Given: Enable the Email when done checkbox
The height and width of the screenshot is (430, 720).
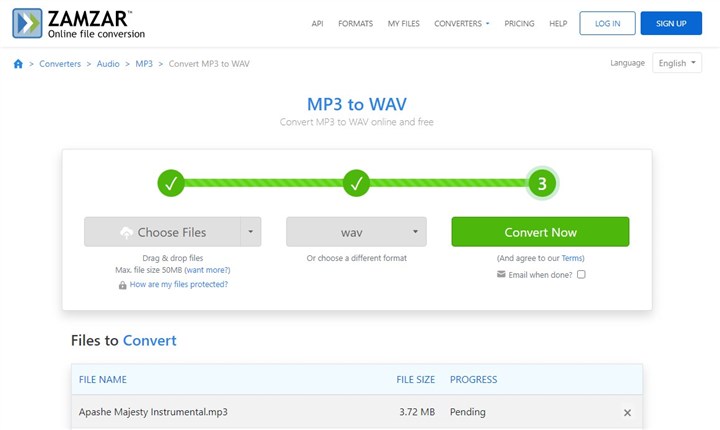Looking at the screenshot, I should 581,274.
